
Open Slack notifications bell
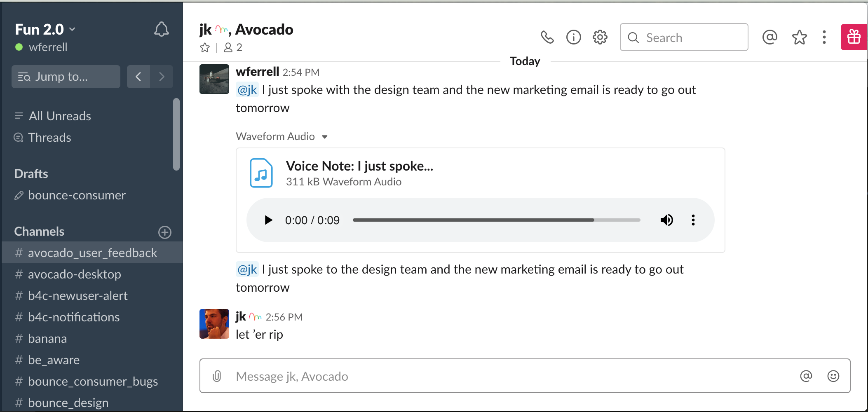click(x=161, y=29)
